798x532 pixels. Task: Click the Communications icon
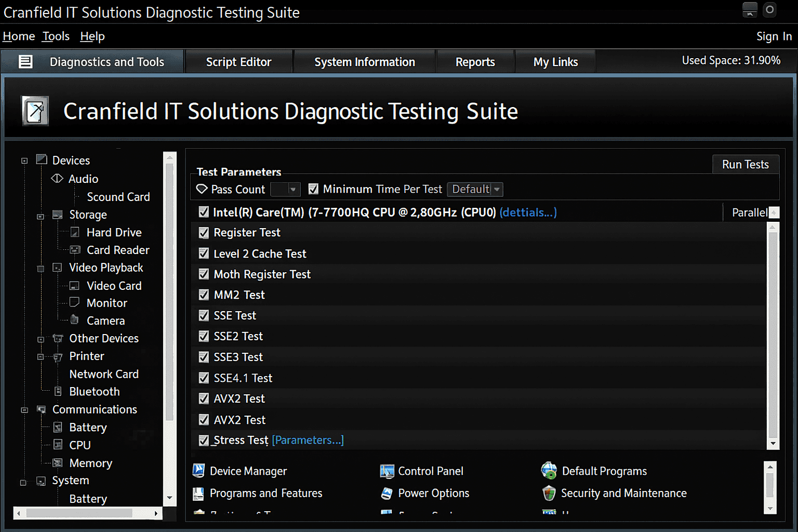tap(41, 409)
